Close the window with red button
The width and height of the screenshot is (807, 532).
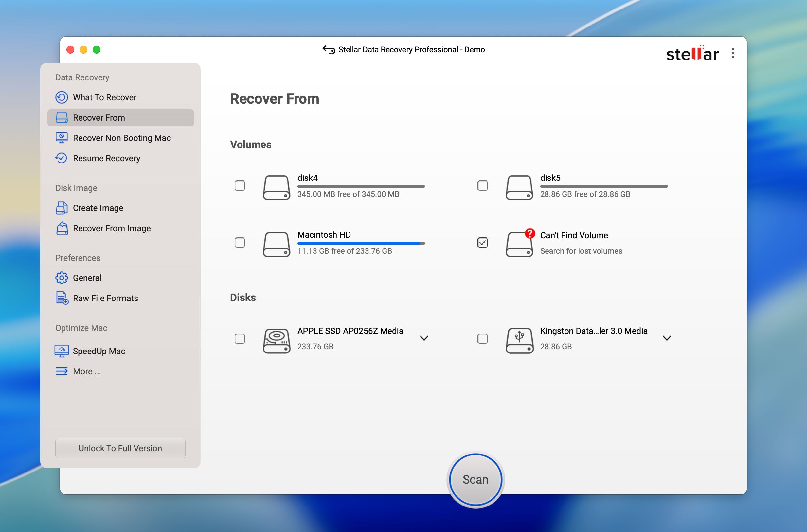click(x=70, y=50)
